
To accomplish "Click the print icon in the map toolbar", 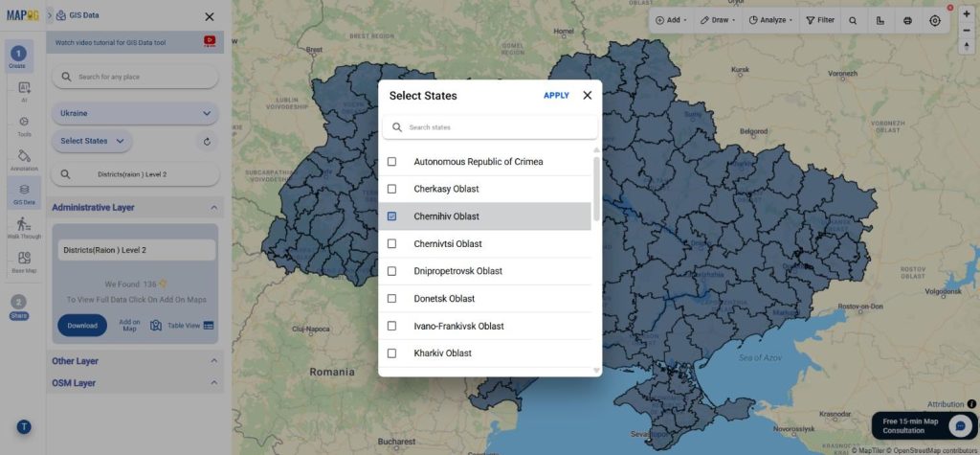I will tap(907, 20).
